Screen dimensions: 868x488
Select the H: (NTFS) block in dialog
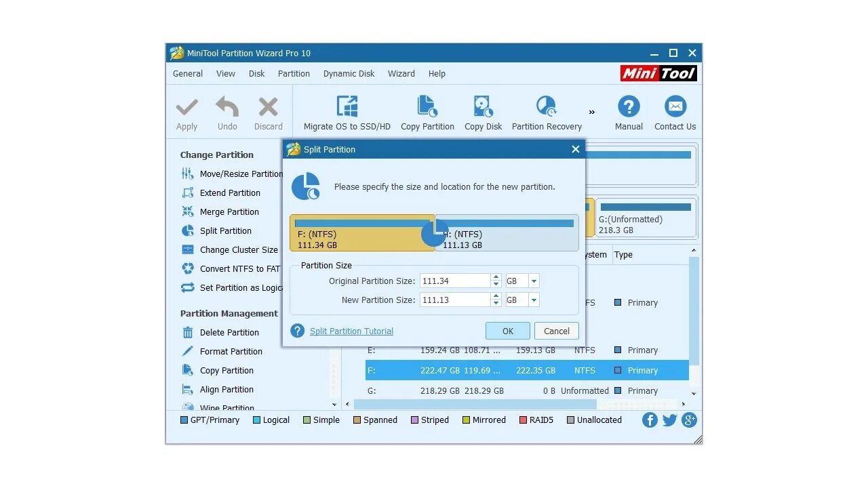pyautogui.click(x=507, y=233)
